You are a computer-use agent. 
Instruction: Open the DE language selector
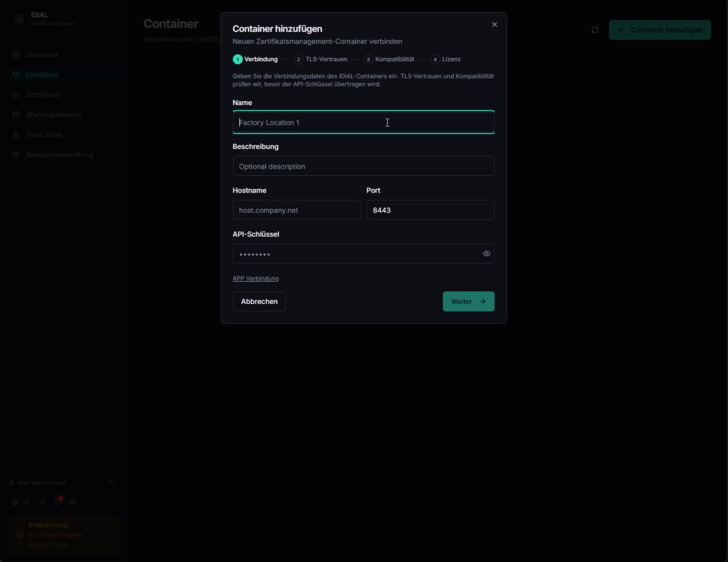[x=21, y=502]
